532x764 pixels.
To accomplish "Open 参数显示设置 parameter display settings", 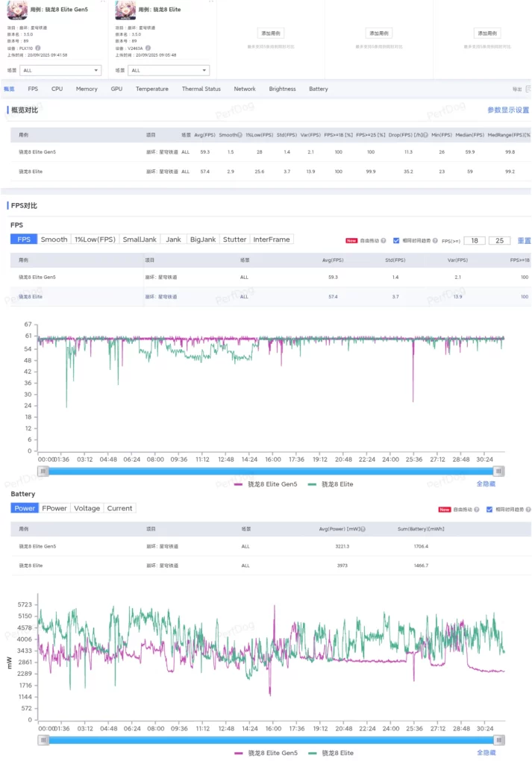I will [507, 110].
